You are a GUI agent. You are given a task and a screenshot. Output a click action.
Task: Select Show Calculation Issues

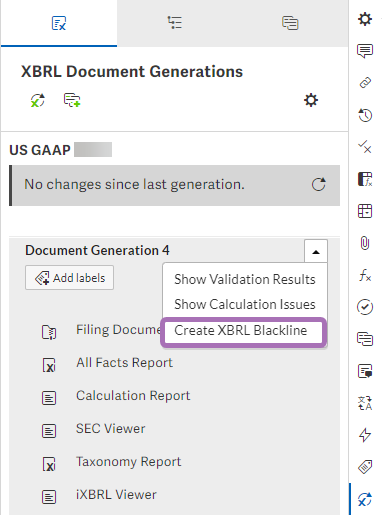pyautogui.click(x=245, y=304)
